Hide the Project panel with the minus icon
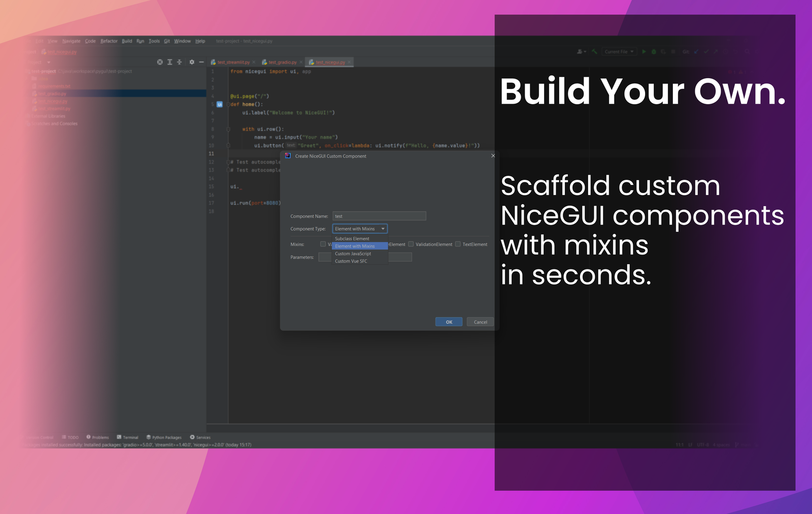This screenshot has width=812, height=514. click(201, 62)
